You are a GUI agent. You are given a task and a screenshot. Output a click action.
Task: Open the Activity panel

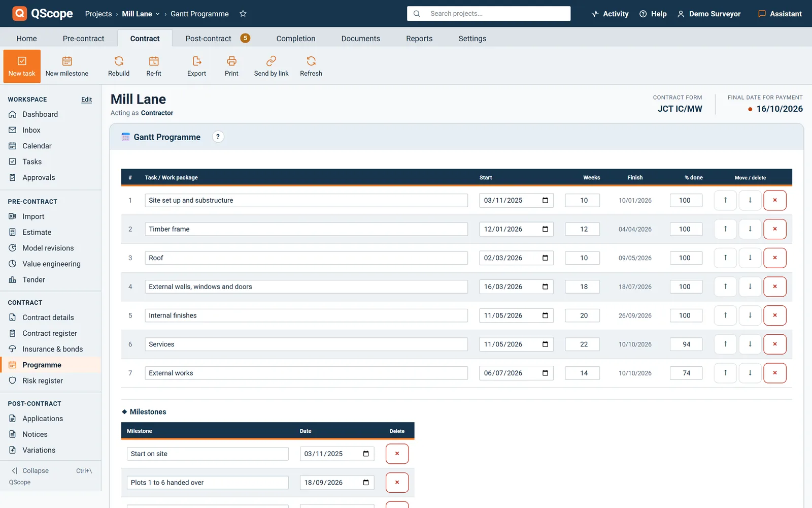pyautogui.click(x=610, y=14)
